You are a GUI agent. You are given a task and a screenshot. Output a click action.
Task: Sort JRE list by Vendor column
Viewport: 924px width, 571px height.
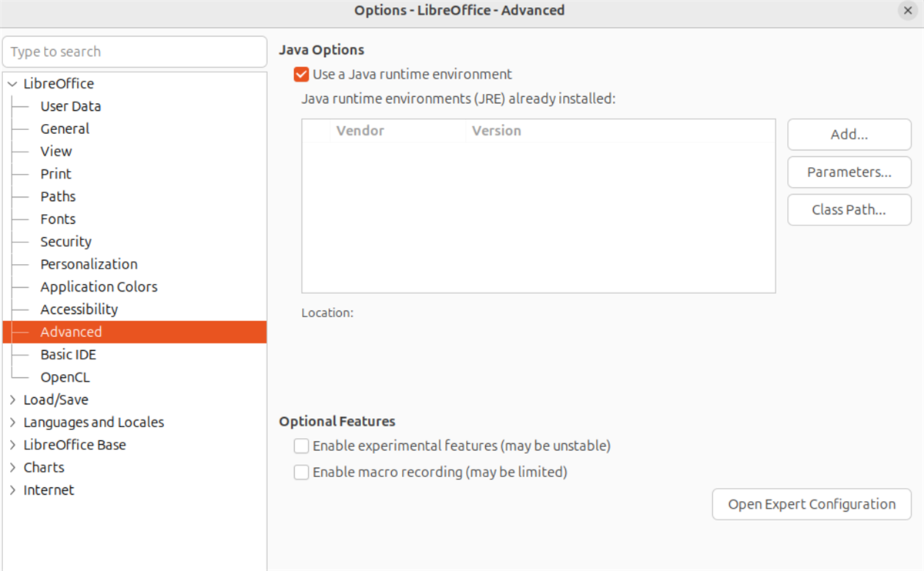click(397, 131)
